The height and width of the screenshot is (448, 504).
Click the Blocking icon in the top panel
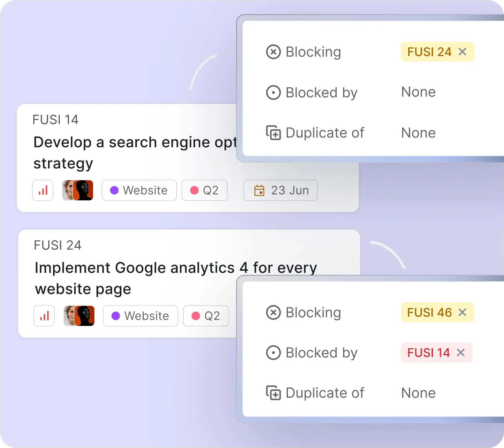click(273, 52)
